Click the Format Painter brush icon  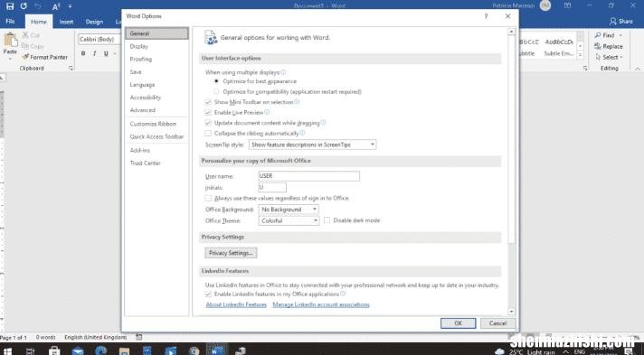pyautogui.click(x=25, y=57)
